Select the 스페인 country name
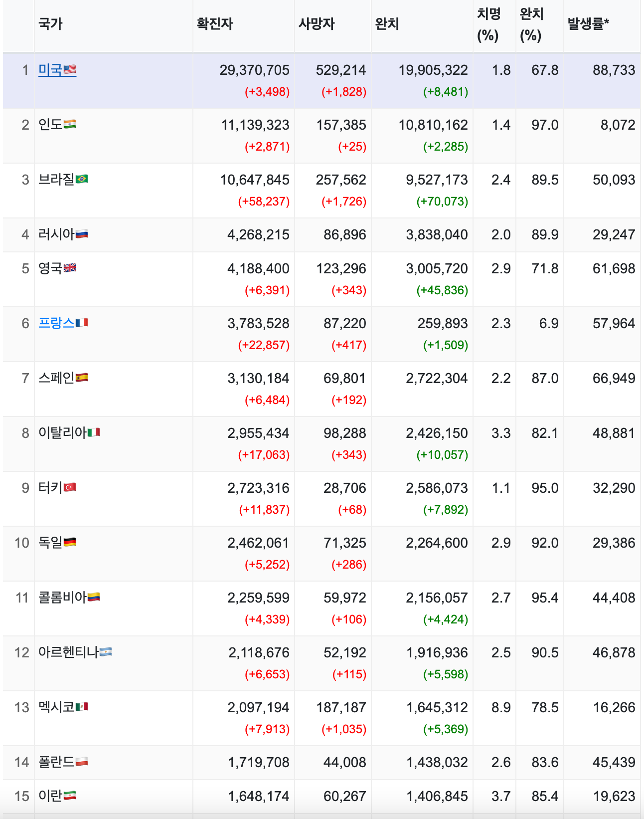Image resolution: width=644 pixels, height=819 pixels. click(x=56, y=378)
